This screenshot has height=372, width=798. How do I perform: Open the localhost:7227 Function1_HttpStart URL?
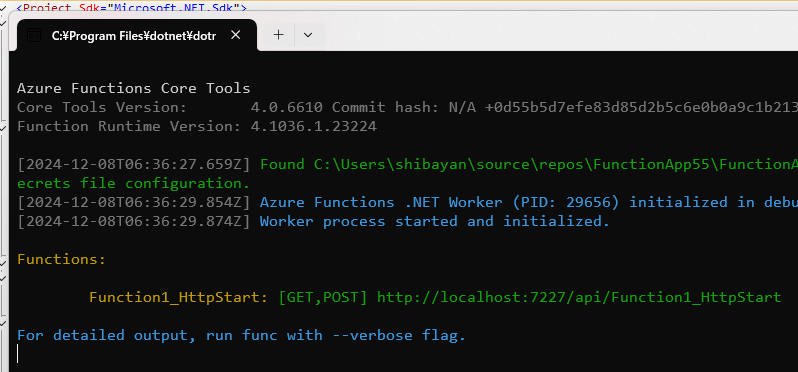tap(579, 297)
